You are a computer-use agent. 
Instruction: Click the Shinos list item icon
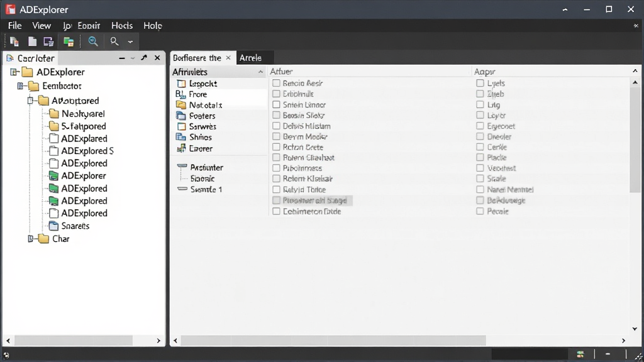coord(180,137)
